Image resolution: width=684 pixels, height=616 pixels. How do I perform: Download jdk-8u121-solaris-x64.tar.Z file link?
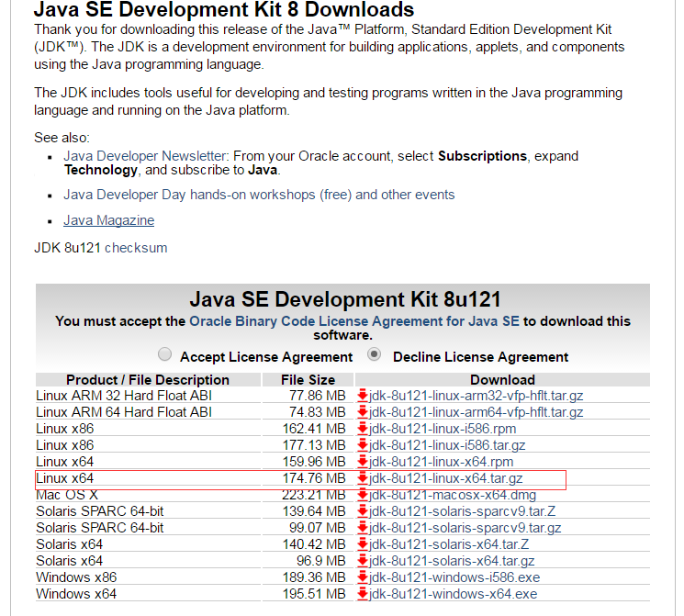click(x=449, y=544)
